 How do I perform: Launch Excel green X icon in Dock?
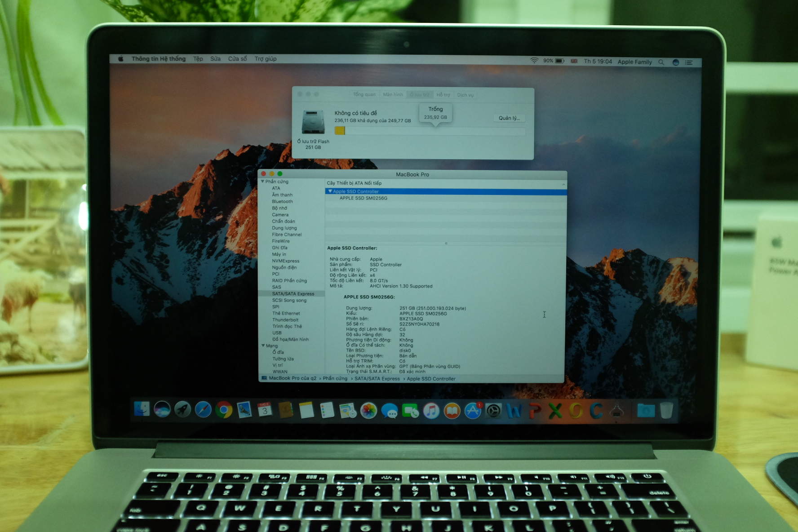coord(555,411)
